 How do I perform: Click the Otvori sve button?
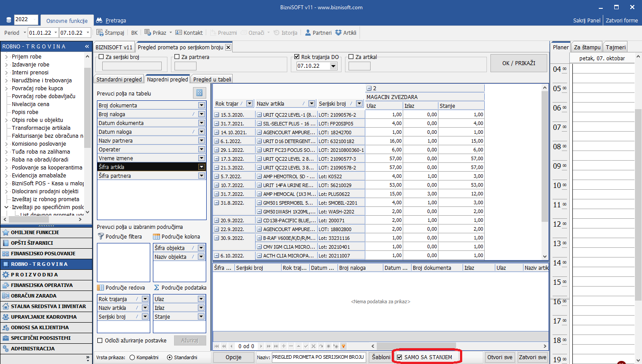[x=500, y=357]
